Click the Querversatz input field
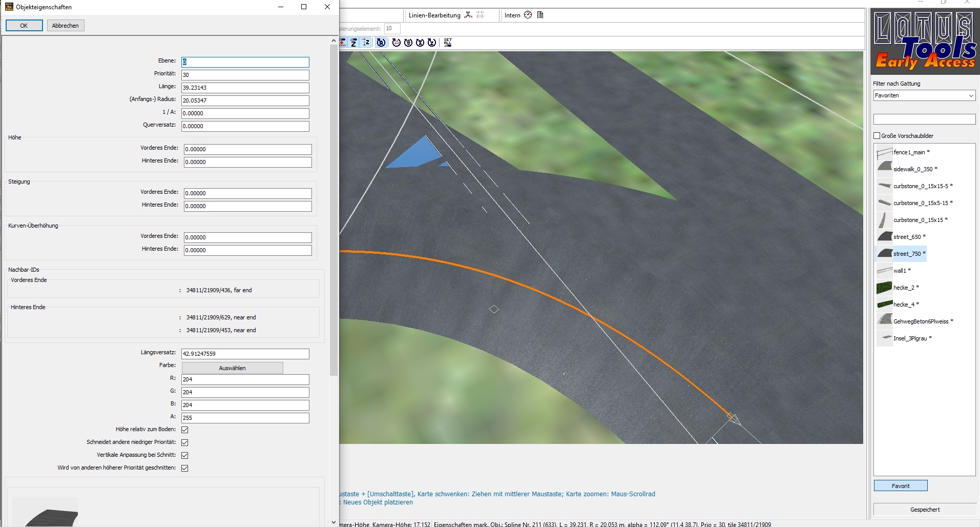The image size is (980, 527). [x=245, y=126]
